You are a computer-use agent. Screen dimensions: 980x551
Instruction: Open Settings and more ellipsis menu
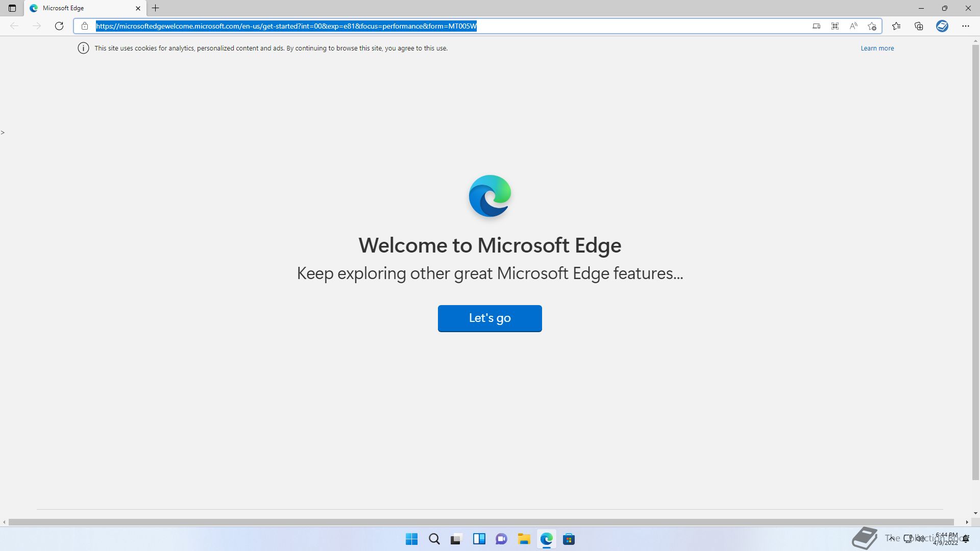pyautogui.click(x=965, y=26)
